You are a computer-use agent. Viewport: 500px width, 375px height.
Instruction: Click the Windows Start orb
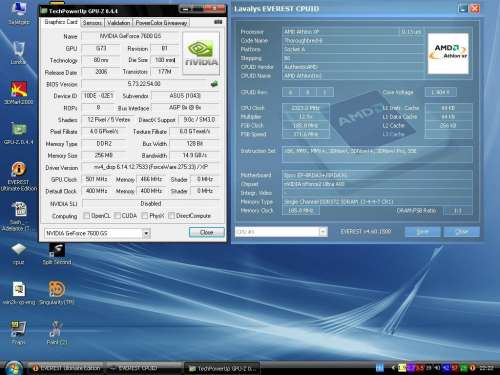(x=14, y=368)
